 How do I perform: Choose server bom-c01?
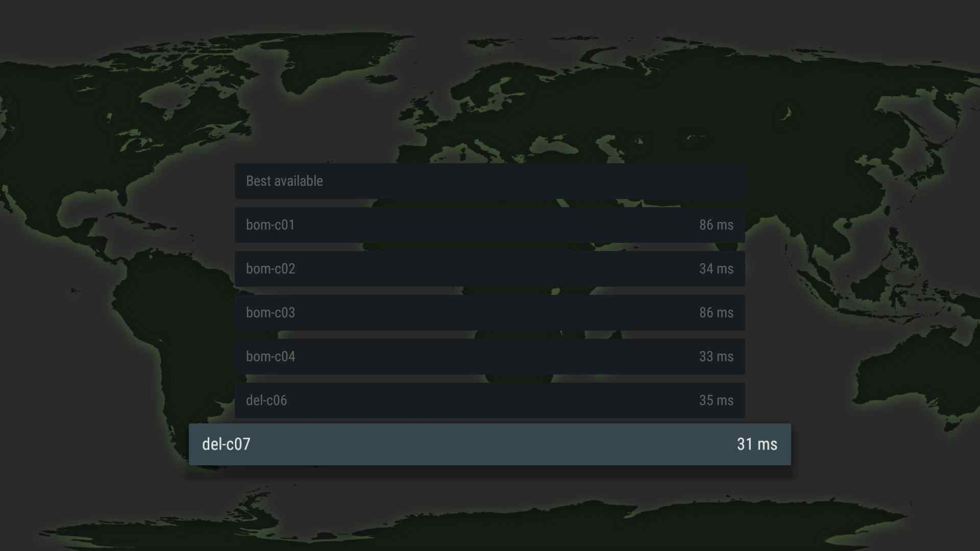coord(490,225)
